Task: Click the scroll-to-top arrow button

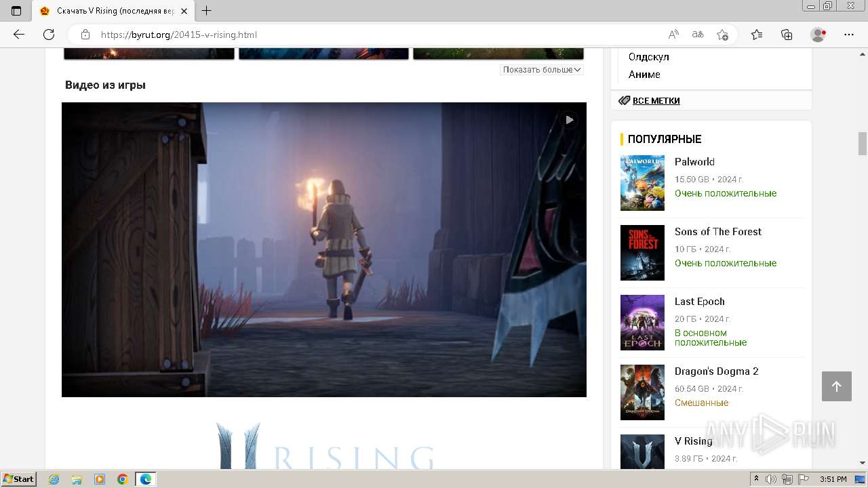Action: coord(836,386)
